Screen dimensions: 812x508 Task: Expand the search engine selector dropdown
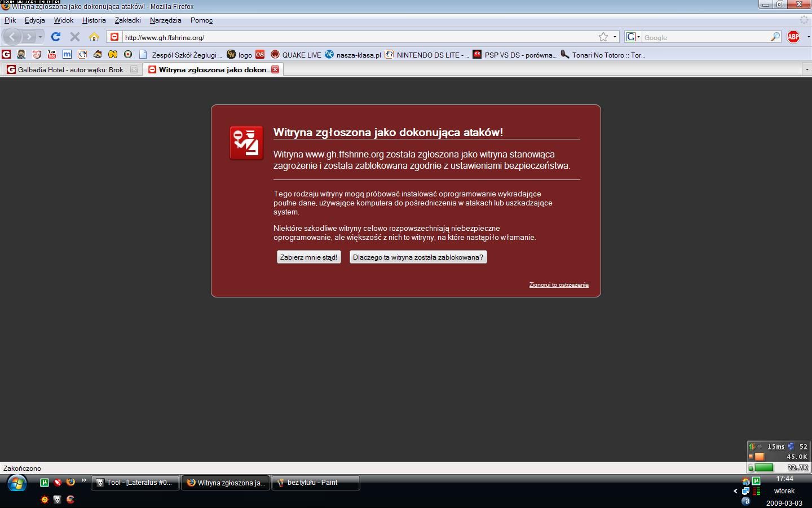point(633,37)
